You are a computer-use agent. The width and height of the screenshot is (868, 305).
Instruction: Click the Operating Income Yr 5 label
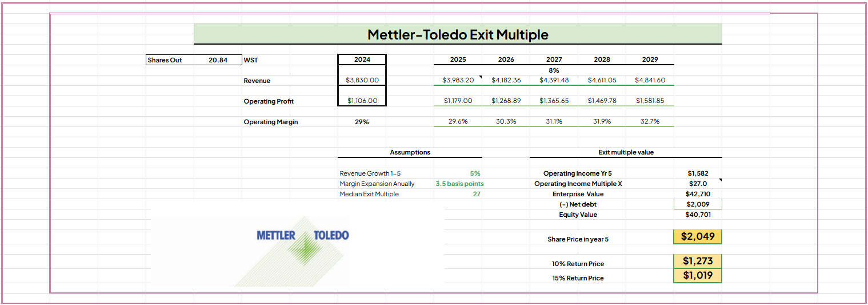point(578,173)
